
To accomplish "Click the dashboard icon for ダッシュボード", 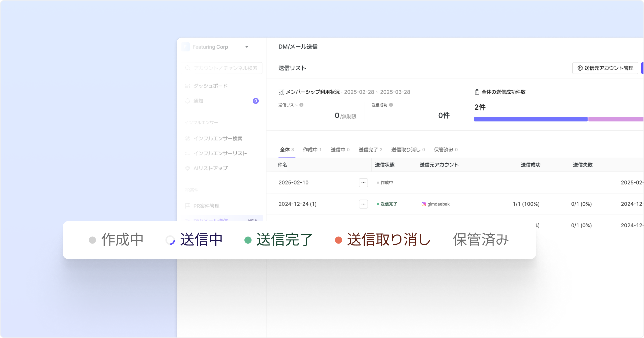I will [x=188, y=86].
